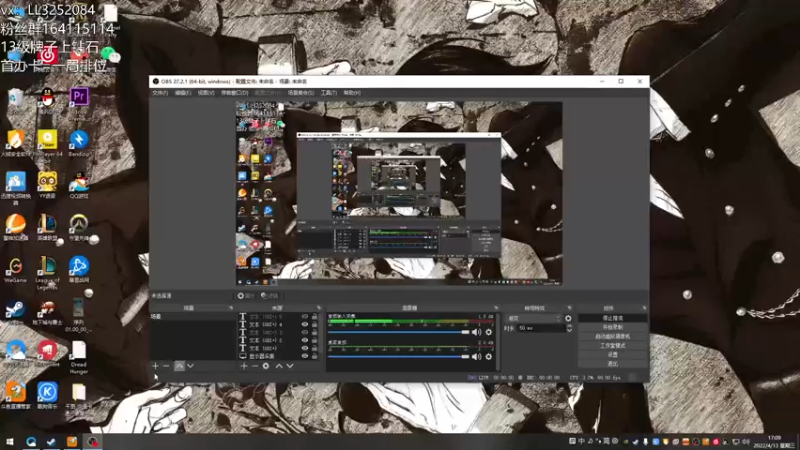Click the 设置 button in controls
800x450 pixels.
tap(613, 355)
